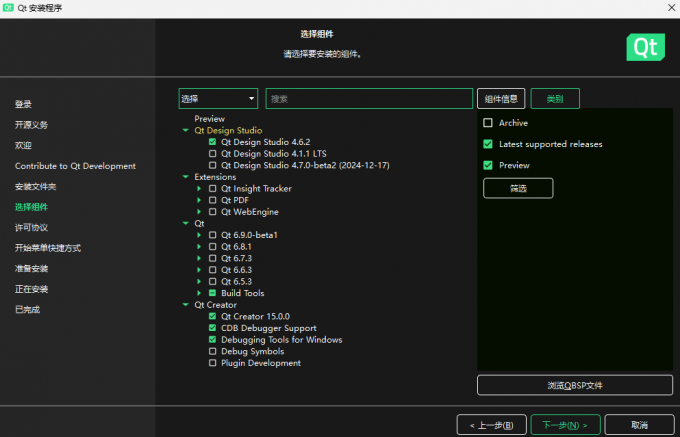This screenshot has height=437, width=680.
Task: Expand the Build Tools node
Action: [x=200, y=293]
